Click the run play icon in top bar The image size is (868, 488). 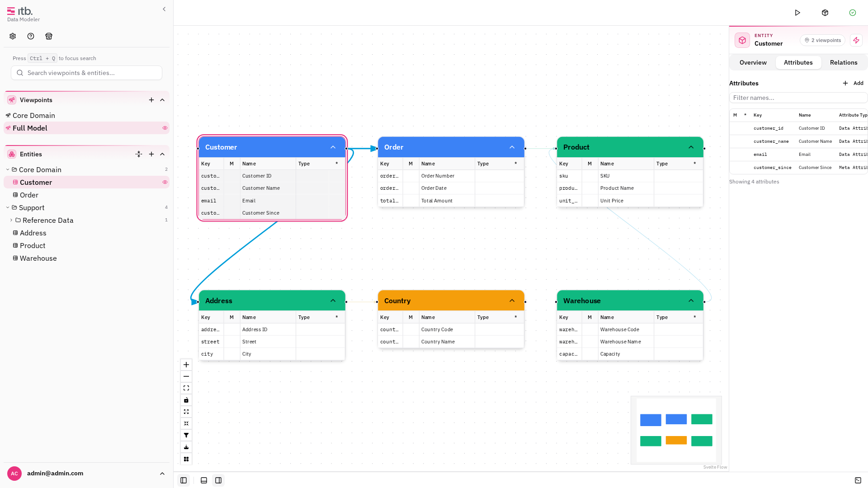coord(797,13)
